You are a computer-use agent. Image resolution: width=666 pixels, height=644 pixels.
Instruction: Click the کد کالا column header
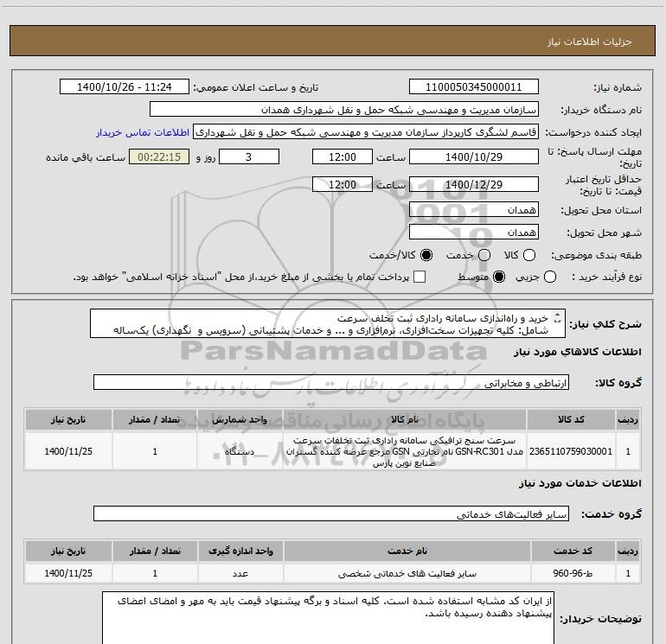(571, 420)
